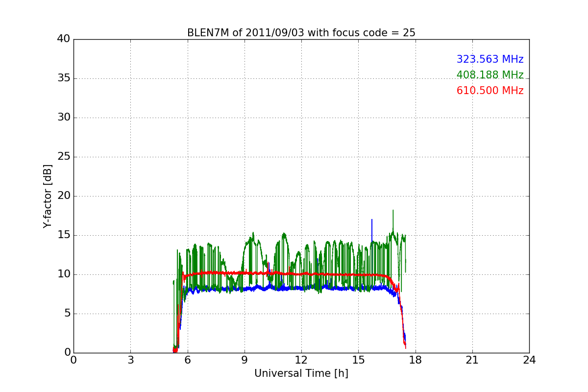
Task: Click the y-axis tick label '30'
Action: 64,118
